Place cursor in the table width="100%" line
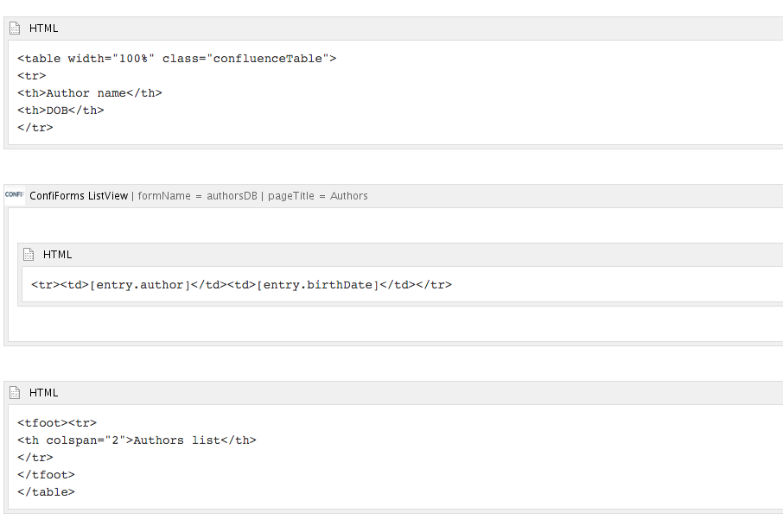The height and width of the screenshot is (532, 783). click(x=176, y=59)
